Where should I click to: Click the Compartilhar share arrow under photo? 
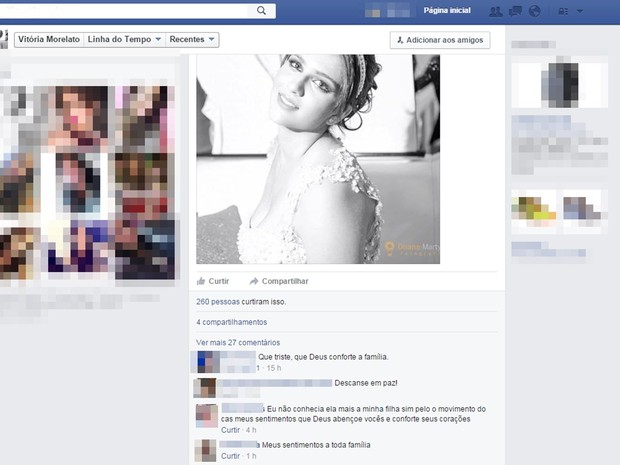[x=254, y=282]
